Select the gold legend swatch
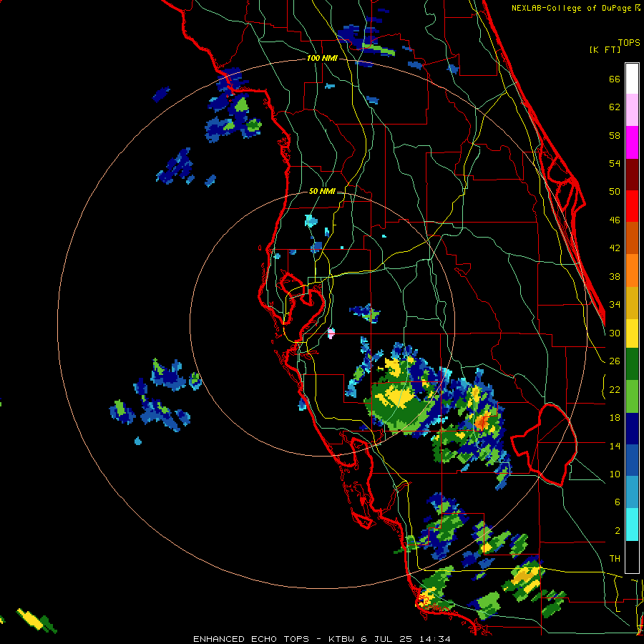Viewport: 644px width, 644px height. click(632, 303)
